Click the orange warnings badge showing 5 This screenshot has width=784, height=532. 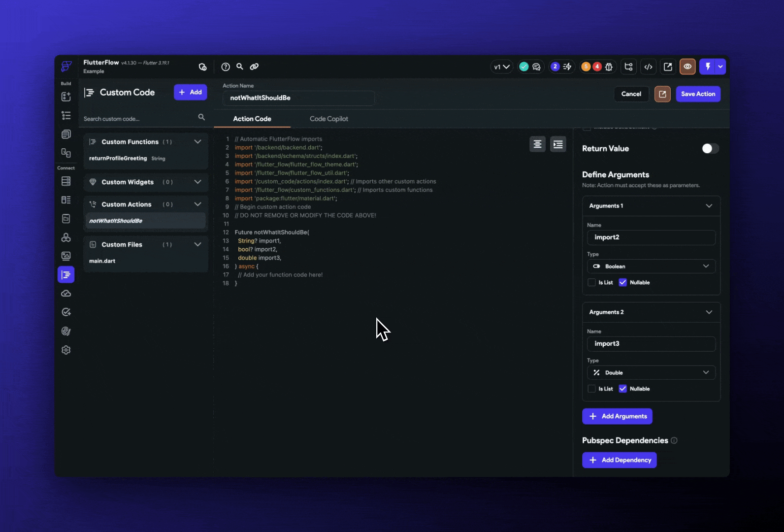click(x=586, y=66)
